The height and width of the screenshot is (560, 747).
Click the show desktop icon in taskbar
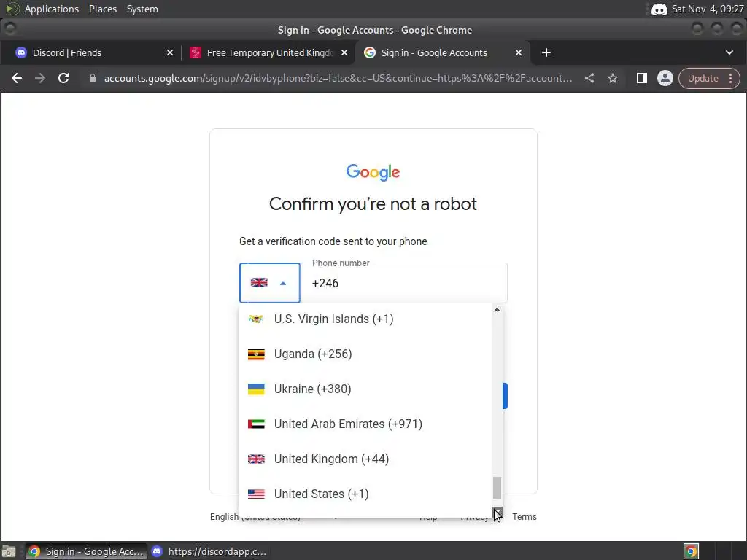click(x=9, y=551)
